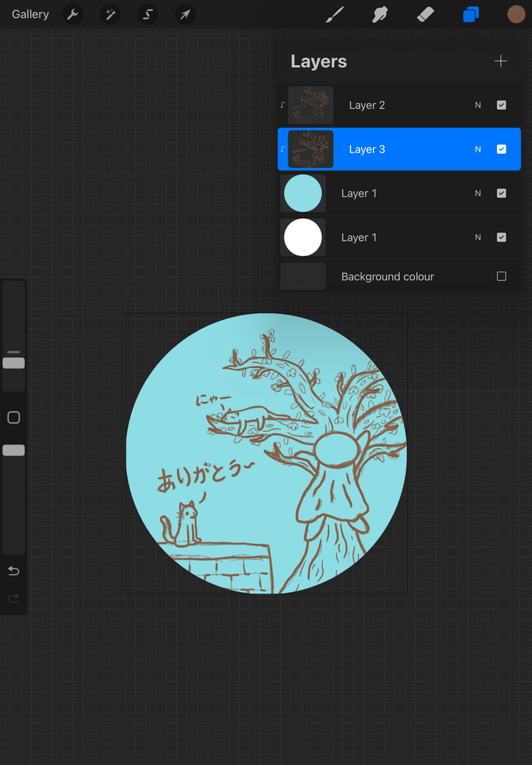532x765 pixels.
Task: Activate the Transform arrow tool
Action: [x=185, y=14]
